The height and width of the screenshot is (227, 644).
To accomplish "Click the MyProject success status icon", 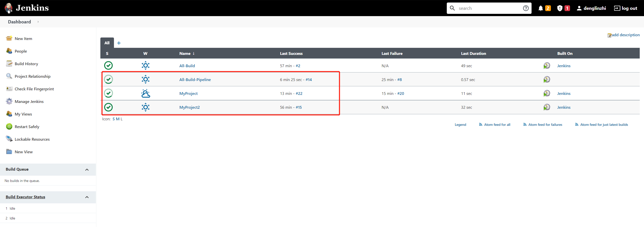I will 108,93.
